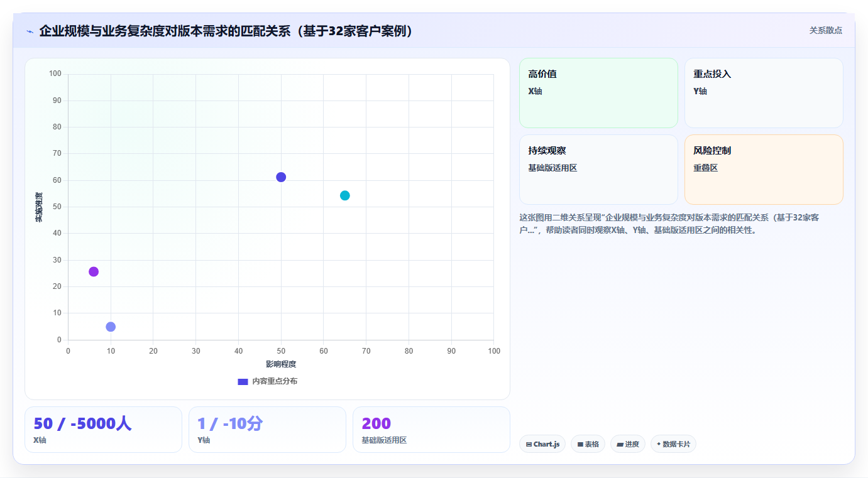This screenshot has width=868, height=478.
Task: Open the 重点投入 quadrant card
Action: click(764, 93)
